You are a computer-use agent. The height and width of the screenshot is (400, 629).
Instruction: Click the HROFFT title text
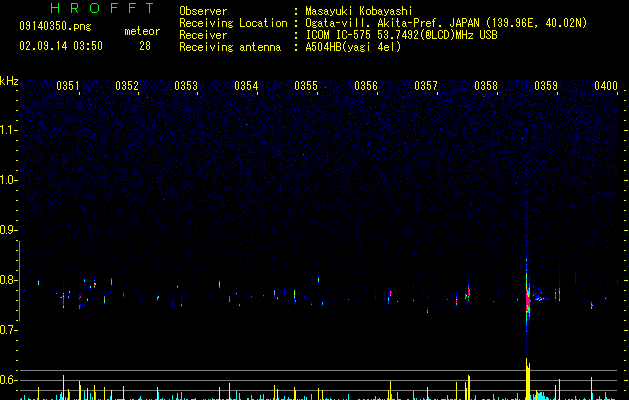coord(102,8)
